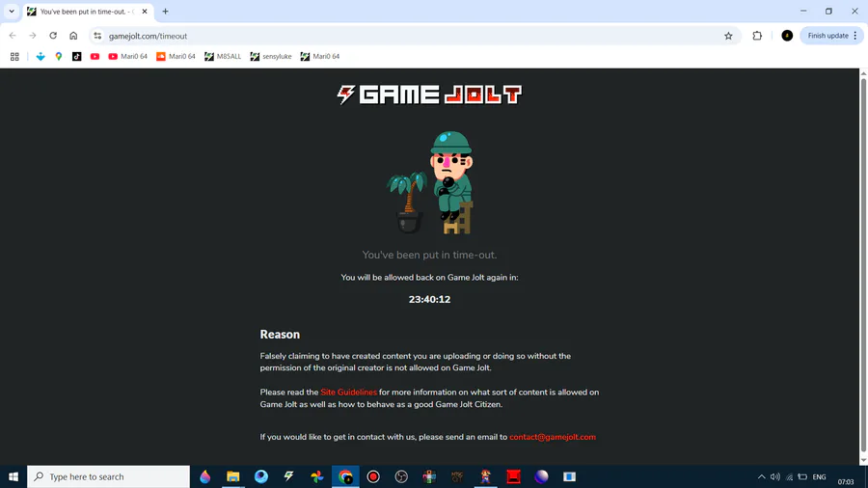This screenshot has height=488, width=868.
Task: Open the apps grid bookmark icon
Action: [x=14, y=57]
